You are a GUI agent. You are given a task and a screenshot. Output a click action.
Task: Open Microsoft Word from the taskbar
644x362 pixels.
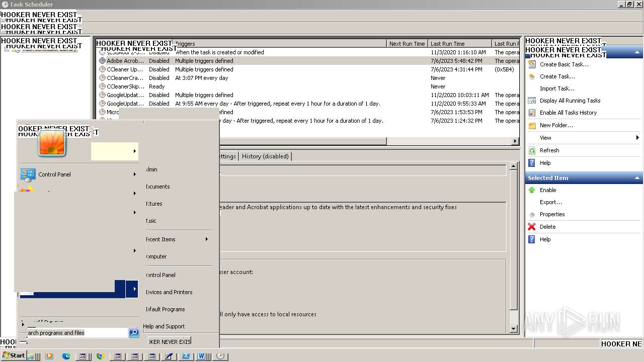pos(202,356)
